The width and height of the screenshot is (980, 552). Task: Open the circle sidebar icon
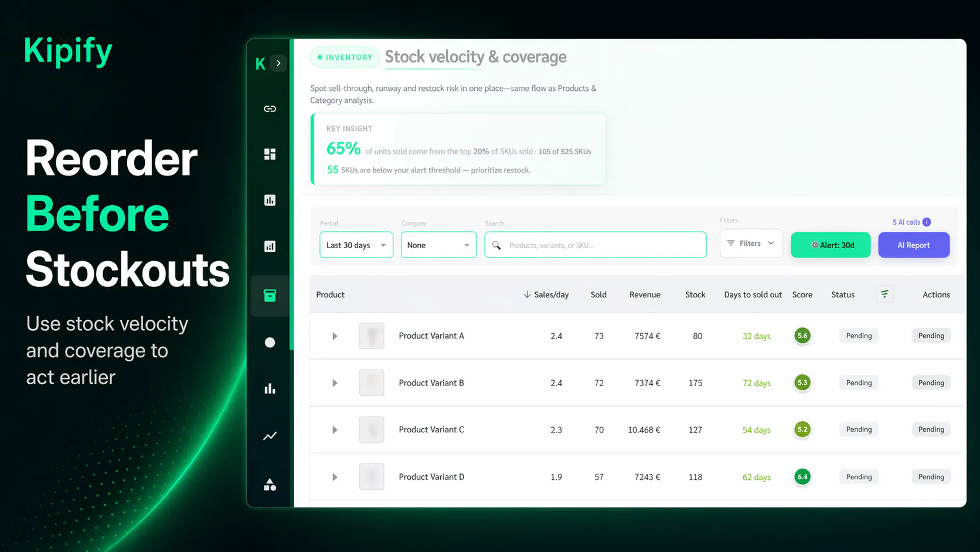pyautogui.click(x=270, y=343)
